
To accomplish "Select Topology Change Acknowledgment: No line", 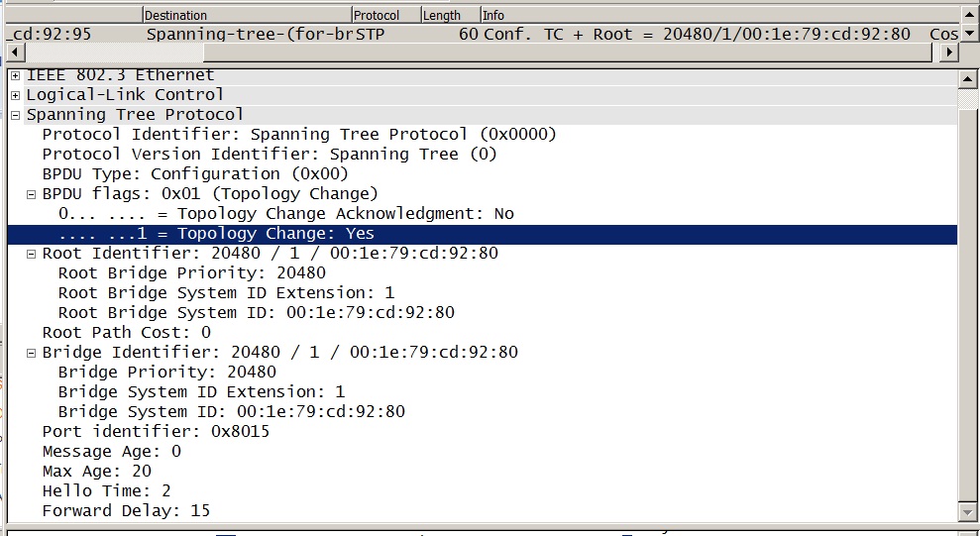I will coord(286,214).
